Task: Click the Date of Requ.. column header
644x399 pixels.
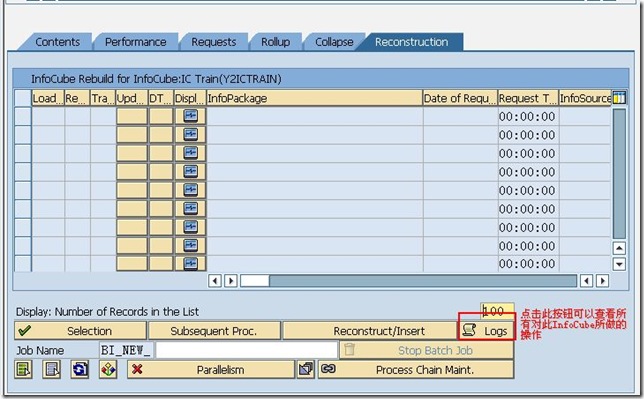Action: [x=460, y=98]
